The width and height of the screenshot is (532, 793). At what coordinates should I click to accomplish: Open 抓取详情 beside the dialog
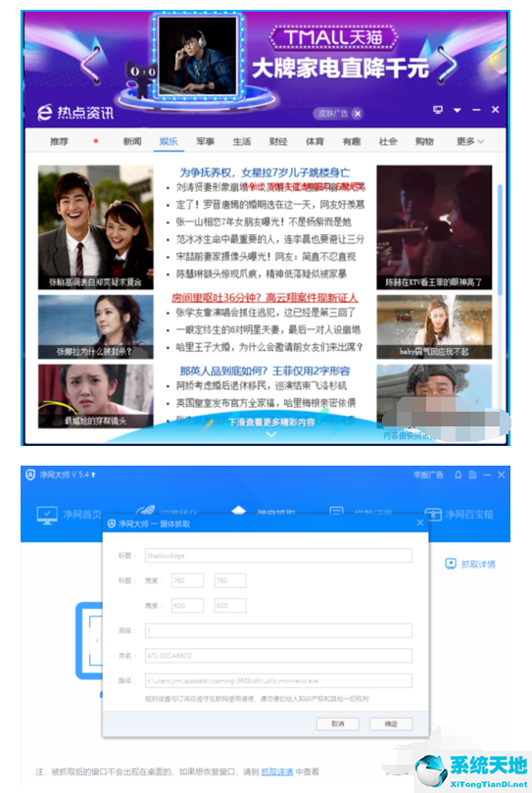[470, 564]
